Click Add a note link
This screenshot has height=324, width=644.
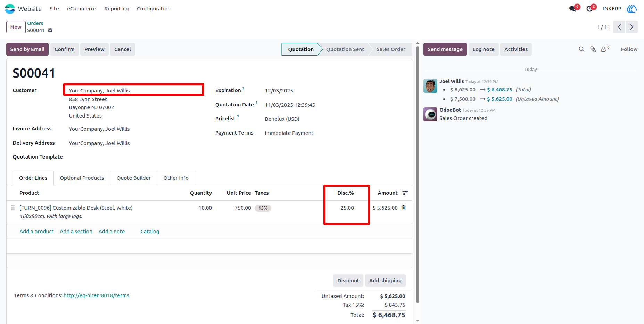click(112, 232)
